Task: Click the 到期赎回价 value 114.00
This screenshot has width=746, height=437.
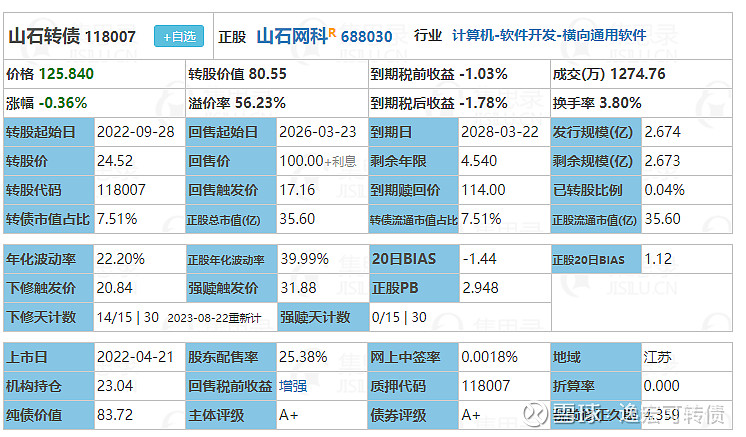Action: click(483, 190)
